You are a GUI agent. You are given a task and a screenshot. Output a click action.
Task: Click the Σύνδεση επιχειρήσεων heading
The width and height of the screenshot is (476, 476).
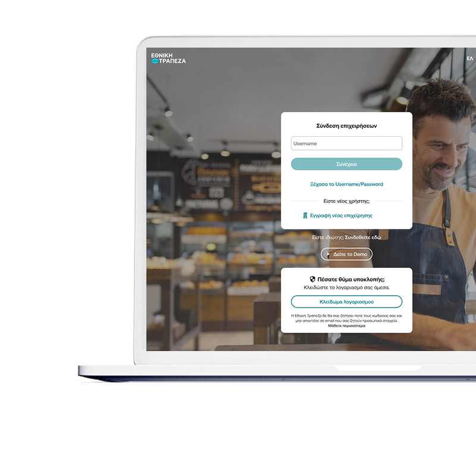[346, 126]
